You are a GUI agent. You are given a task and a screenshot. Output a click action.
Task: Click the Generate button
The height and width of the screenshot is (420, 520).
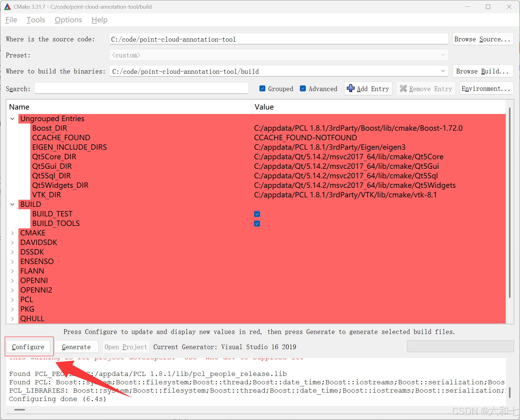click(x=76, y=347)
